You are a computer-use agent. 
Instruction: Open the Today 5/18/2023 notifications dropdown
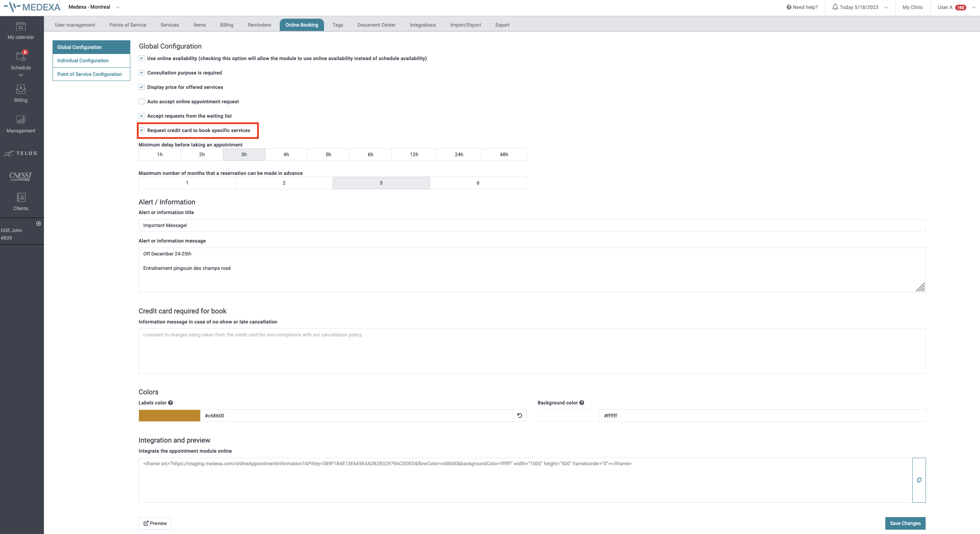pyautogui.click(x=860, y=7)
